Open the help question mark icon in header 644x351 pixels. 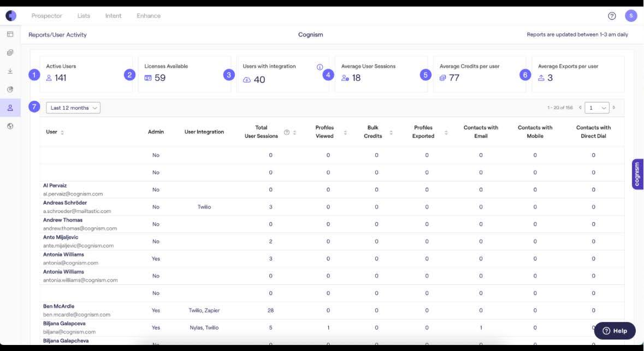(x=612, y=16)
